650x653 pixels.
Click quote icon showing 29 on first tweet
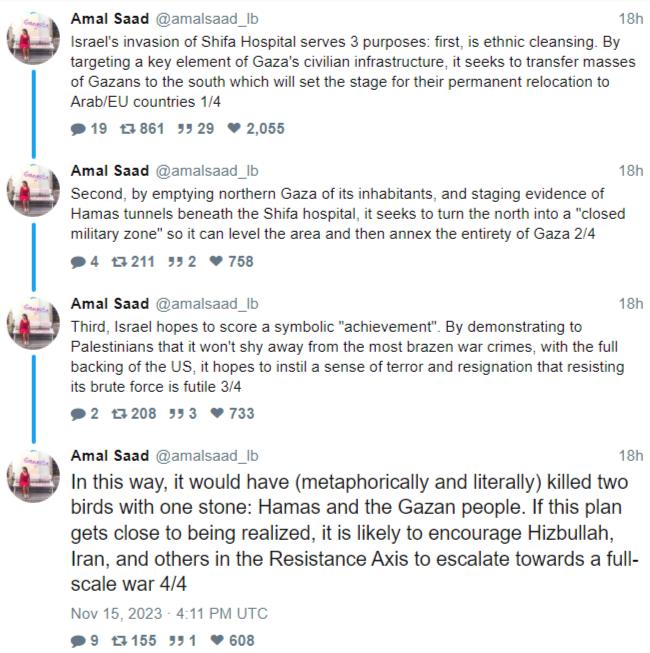(184, 129)
